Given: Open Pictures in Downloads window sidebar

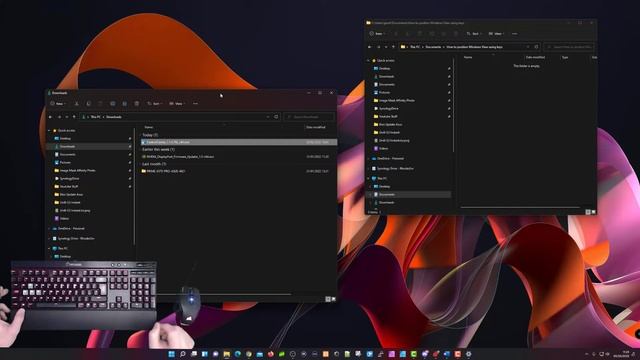Looking at the screenshot, I should [63, 162].
